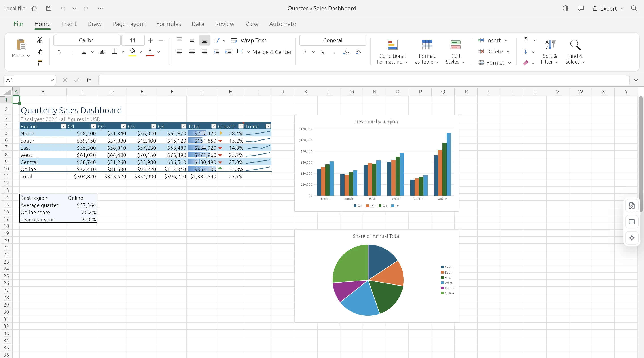Image resolution: width=644 pixels, height=358 pixels.
Task: Click the Redo arrow
Action: 86,8
